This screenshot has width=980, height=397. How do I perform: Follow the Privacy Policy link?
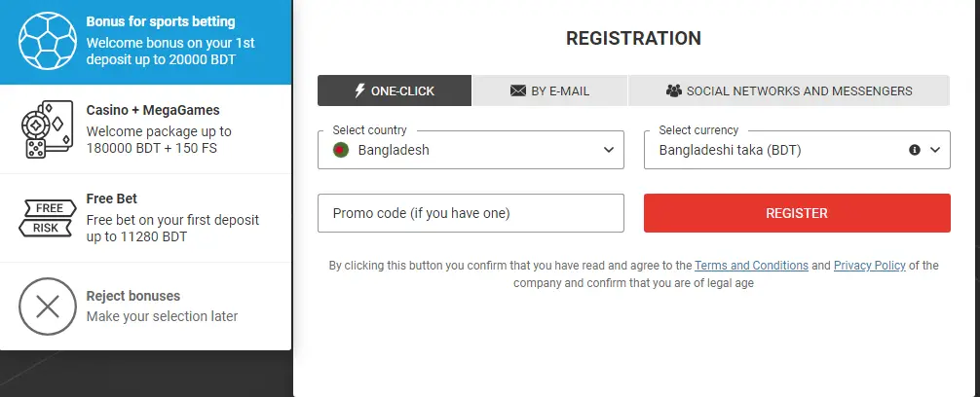click(870, 266)
